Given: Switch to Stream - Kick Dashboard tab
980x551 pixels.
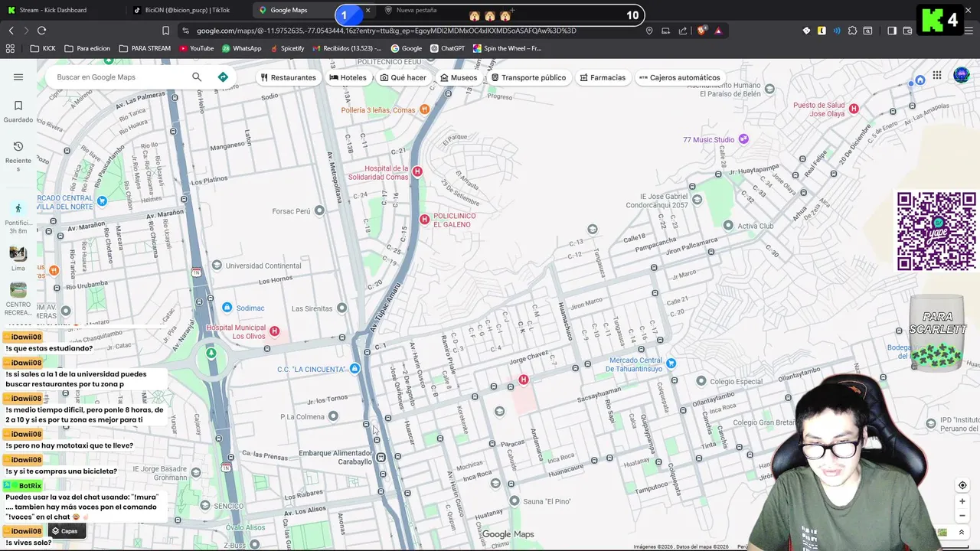Looking at the screenshot, I should point(61,10).
